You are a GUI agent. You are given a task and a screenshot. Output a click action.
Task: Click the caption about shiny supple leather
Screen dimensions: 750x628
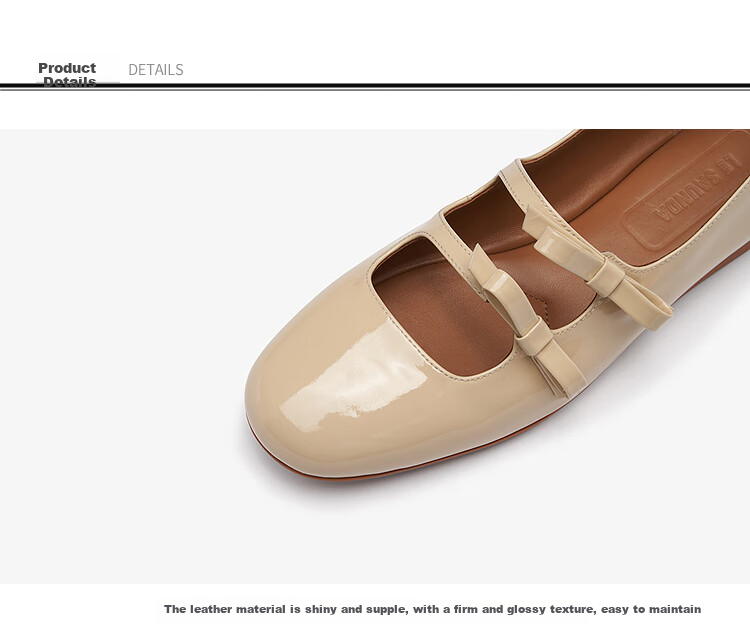[432, 609]
